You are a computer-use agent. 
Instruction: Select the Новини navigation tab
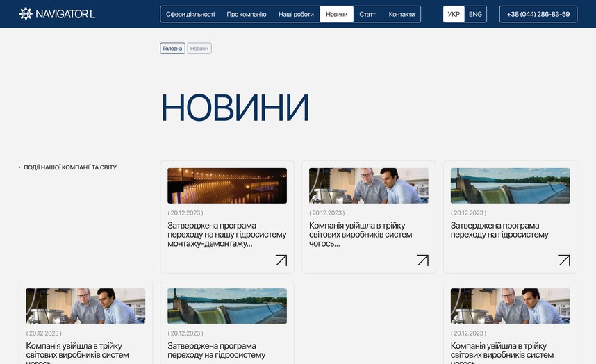tap(336, 14)
